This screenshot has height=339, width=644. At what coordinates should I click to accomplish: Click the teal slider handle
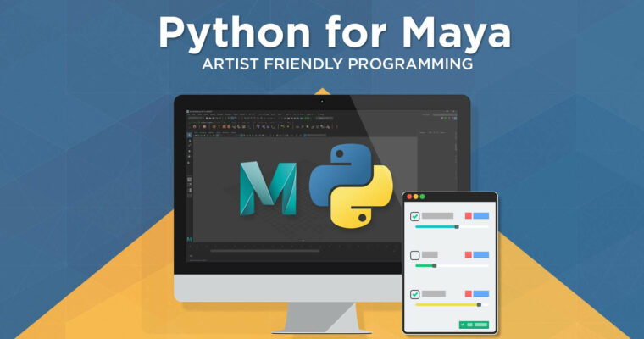457,227
